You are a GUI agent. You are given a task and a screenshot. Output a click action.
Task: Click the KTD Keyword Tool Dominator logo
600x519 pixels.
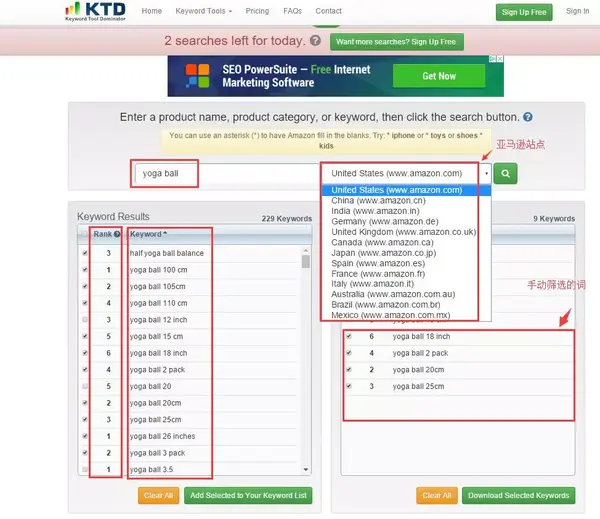click(x=95, y=11)
